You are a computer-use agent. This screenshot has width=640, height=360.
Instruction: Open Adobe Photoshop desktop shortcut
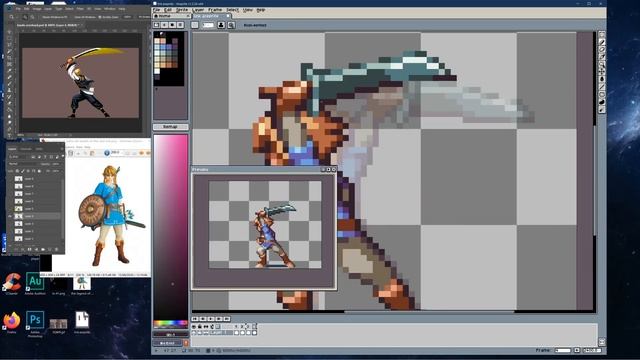pyautogui.click(x=35, y=323)
